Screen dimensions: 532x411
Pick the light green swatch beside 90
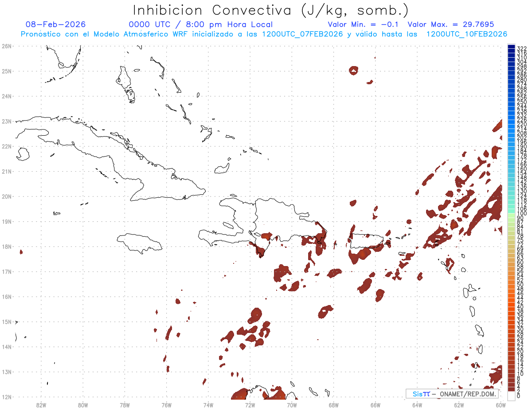click(511, 216)
